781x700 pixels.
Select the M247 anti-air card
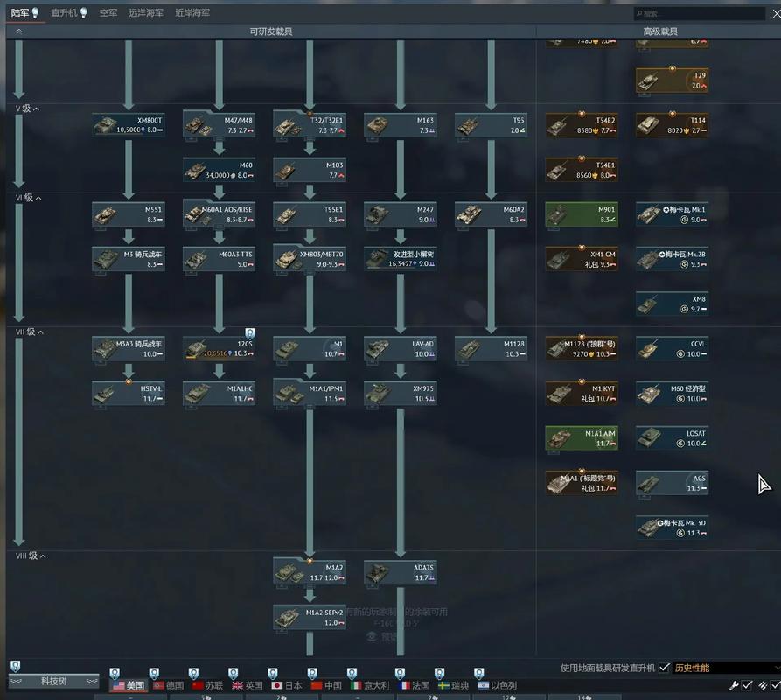coord(401,214)
